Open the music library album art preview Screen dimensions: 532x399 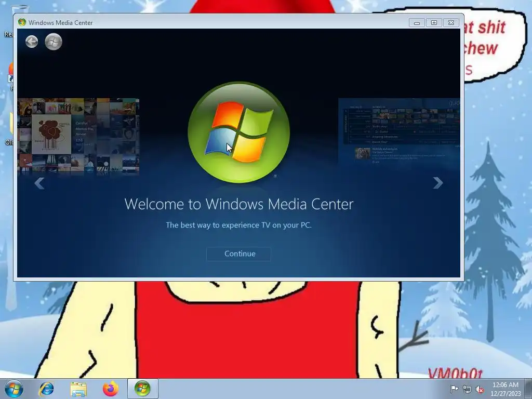(x=78, y=136)
